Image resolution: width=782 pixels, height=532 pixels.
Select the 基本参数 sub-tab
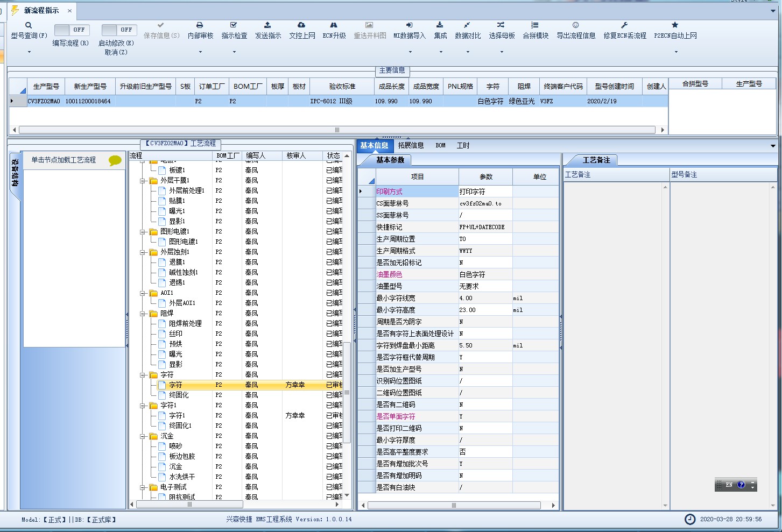(390, 160)
